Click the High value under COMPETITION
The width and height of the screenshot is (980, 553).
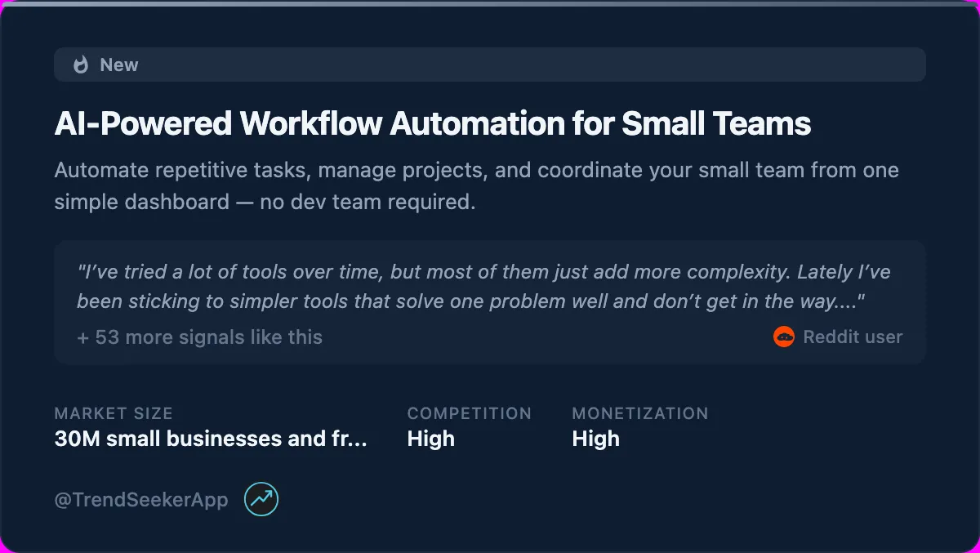[x=431, y=439]
